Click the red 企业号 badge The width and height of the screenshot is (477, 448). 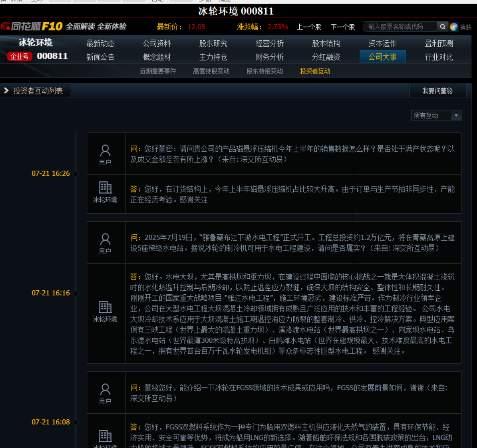[19, 56]
